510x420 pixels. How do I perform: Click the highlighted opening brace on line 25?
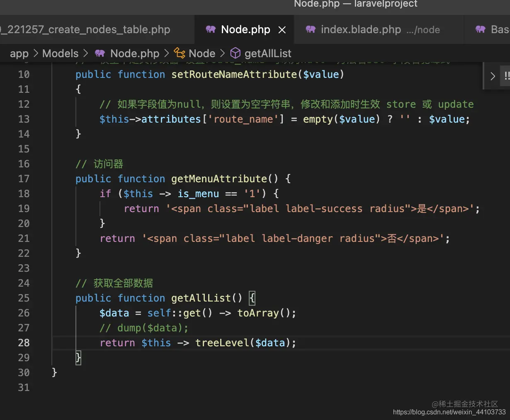tap(252, 298)
